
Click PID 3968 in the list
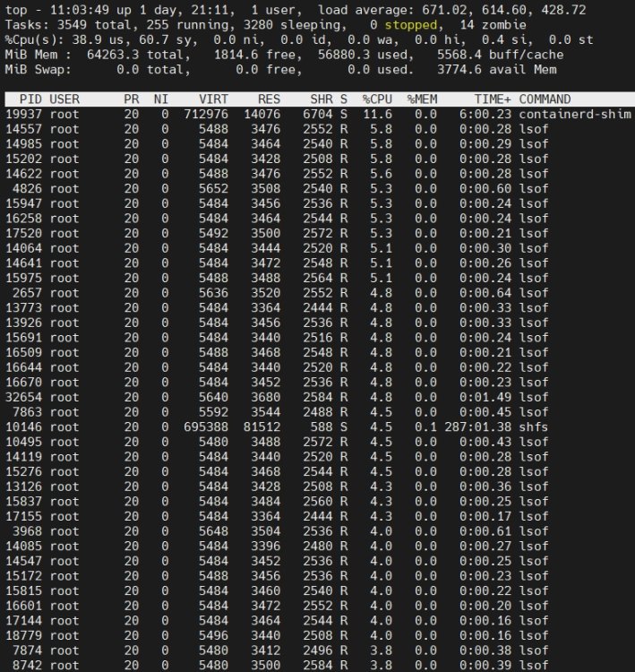(x=28, y=531)
